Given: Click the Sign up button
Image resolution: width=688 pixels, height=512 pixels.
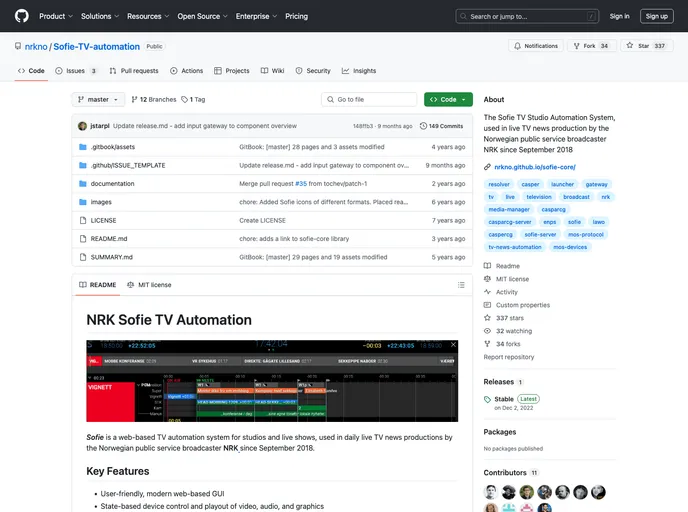Looking at the screenshot, I should click(x=656, y=16).
